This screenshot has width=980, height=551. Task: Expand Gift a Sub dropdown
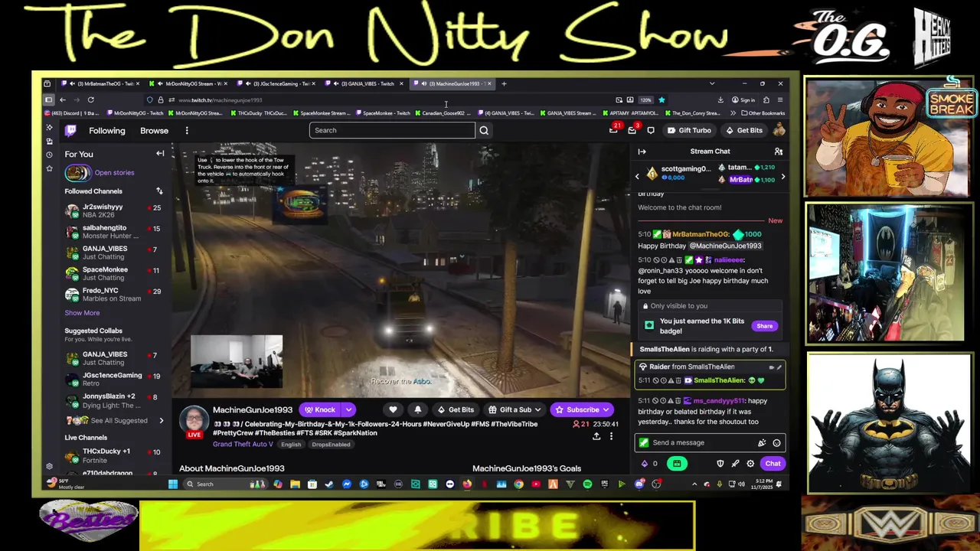point(537,409)
